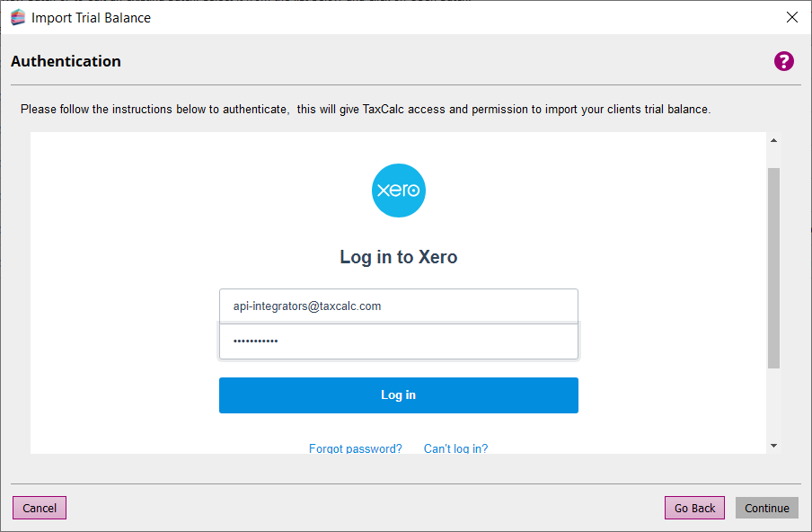The image size is (812, 532).
Task: Click the scrollbar down arrow
Action: pyautogui.click(x=773, y=445)
